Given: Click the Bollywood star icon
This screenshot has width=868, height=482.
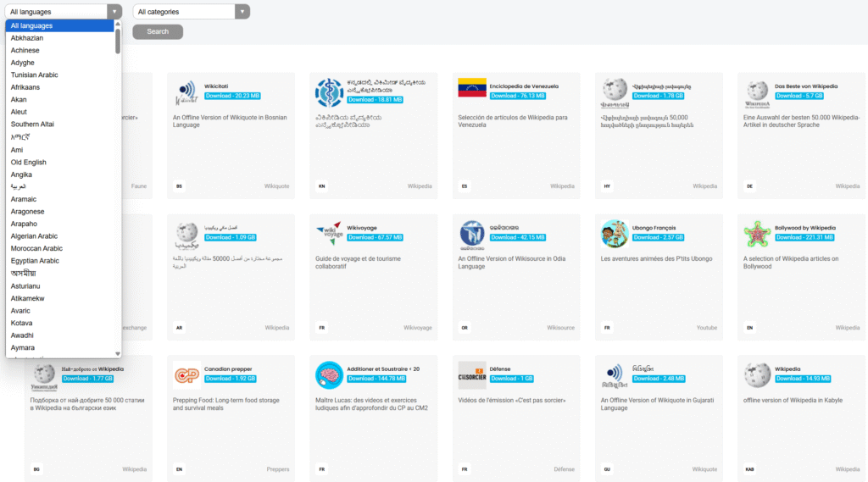Looking at the screenshot, I should click(x=757, y=234).
